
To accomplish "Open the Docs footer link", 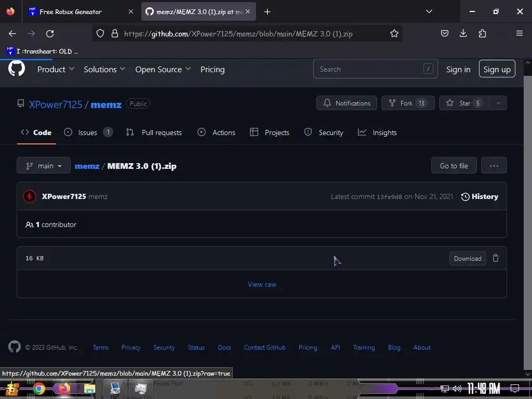I will point(224,348).
